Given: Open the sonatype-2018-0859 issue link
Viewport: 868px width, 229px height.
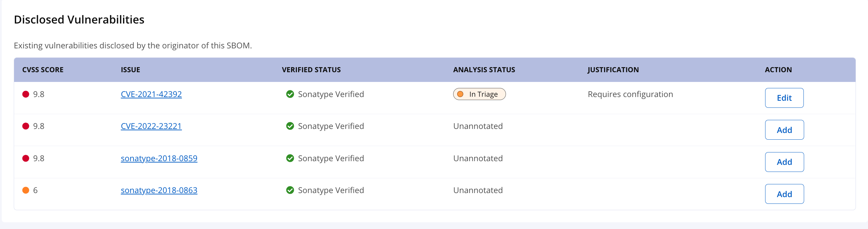Looking at the screenshot, I should coord(159,158).
